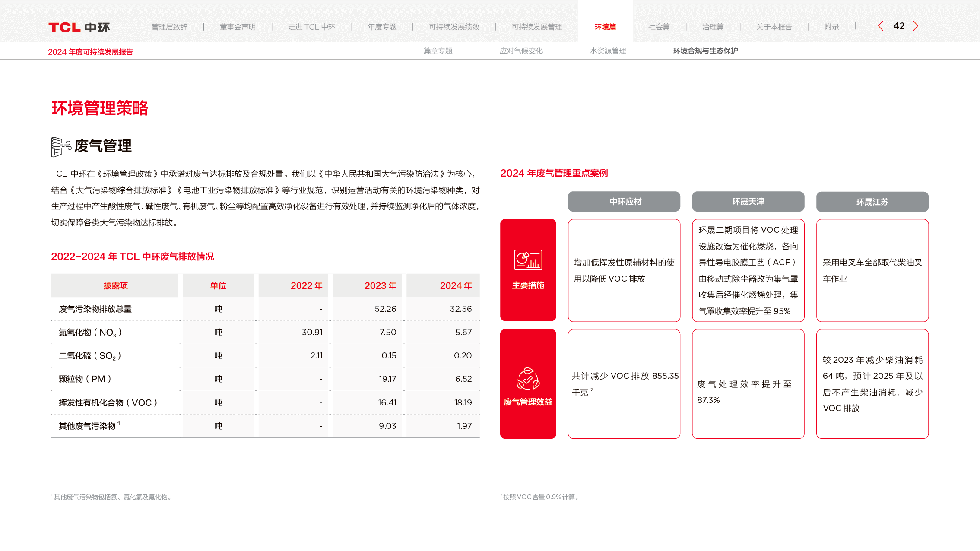The width and height of the screenshot is (980, 551).
Task: Click the 主要措施 chart icon
Action: (x=528, y=260)
